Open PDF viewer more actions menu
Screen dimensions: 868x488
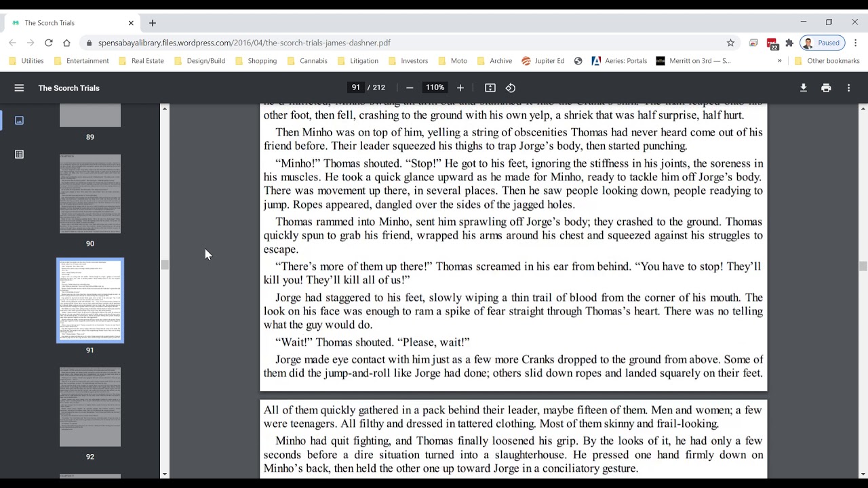coord(848,87)
